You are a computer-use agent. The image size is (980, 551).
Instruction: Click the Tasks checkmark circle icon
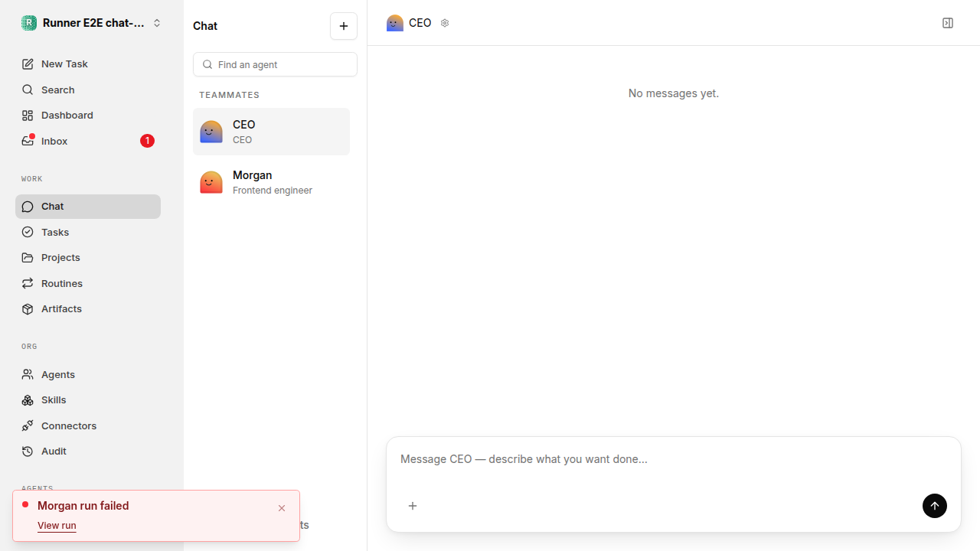[x=28, y=232]
